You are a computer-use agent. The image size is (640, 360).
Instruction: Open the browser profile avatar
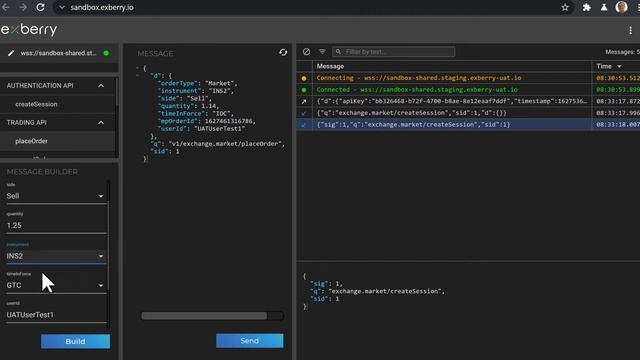pos(621,7)
